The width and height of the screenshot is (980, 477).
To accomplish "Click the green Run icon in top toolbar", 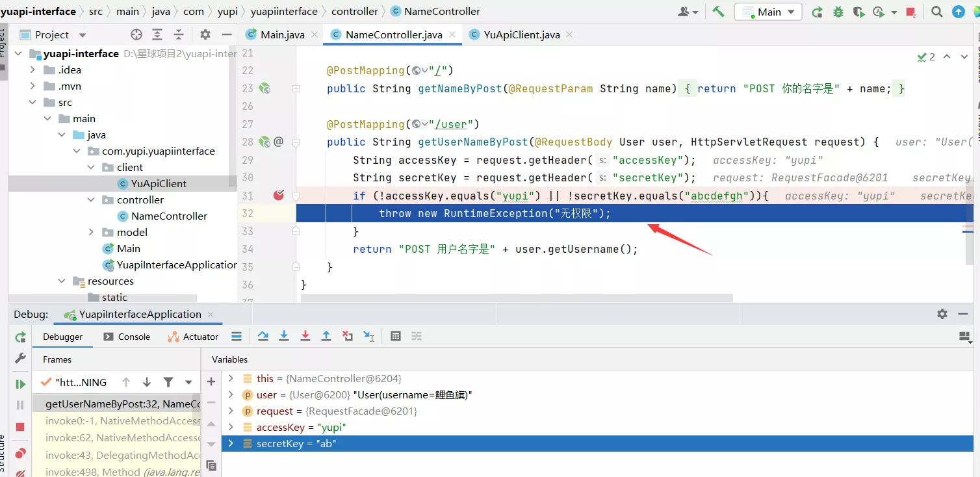I will tap(818, 12).
